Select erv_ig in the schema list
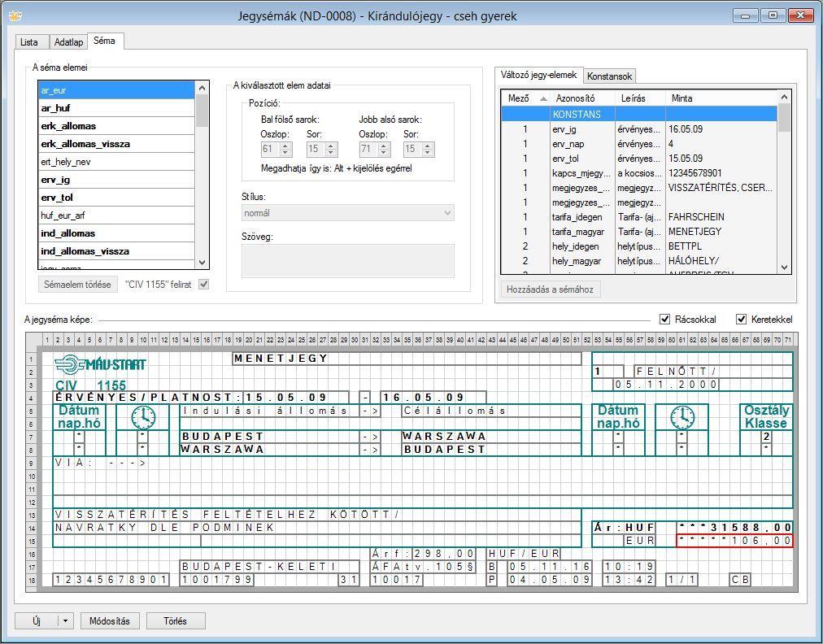 pos(116,180)
